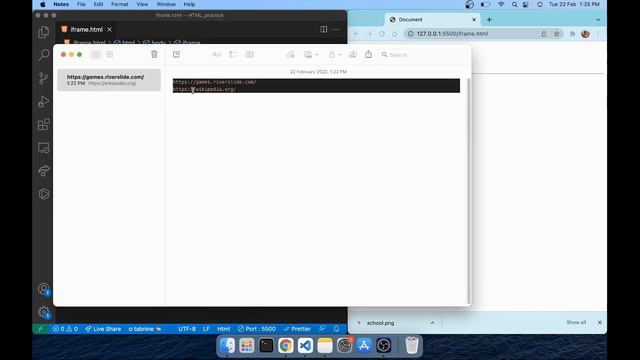Screen dimensions: 640x360
Task: Click Show all downloads
Action: point(576,322)
